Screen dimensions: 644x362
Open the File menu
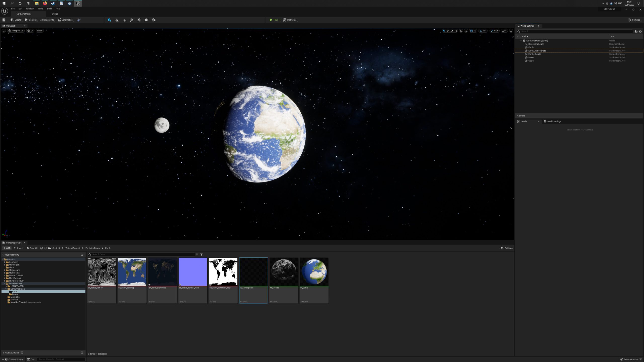tap(13, 9)
